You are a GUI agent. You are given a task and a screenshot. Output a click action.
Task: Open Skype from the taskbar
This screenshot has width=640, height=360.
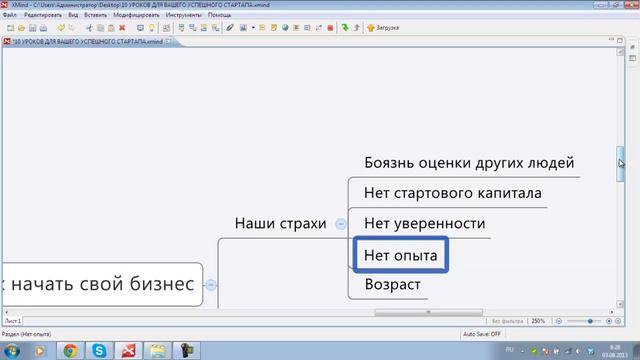(99, 351)
